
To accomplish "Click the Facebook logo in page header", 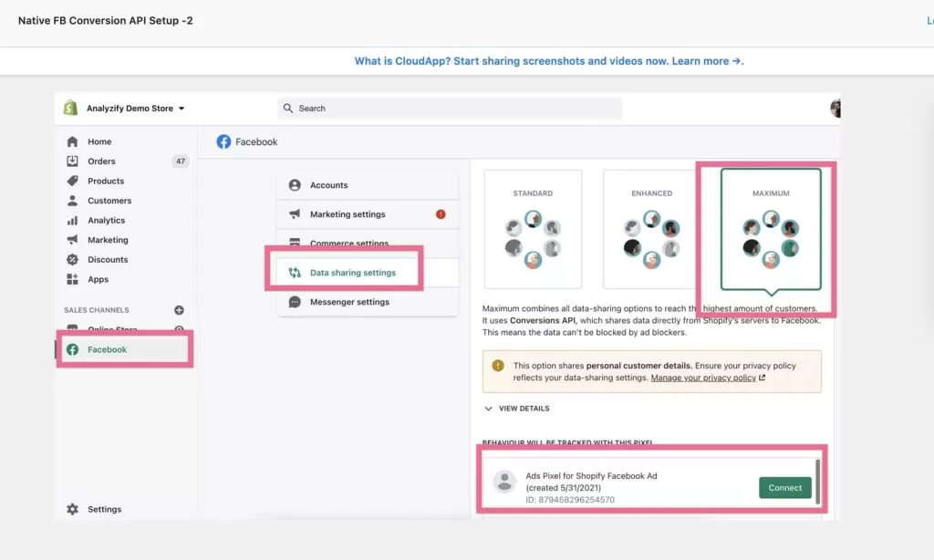I will pyautogui.click(x=224, y=141).
